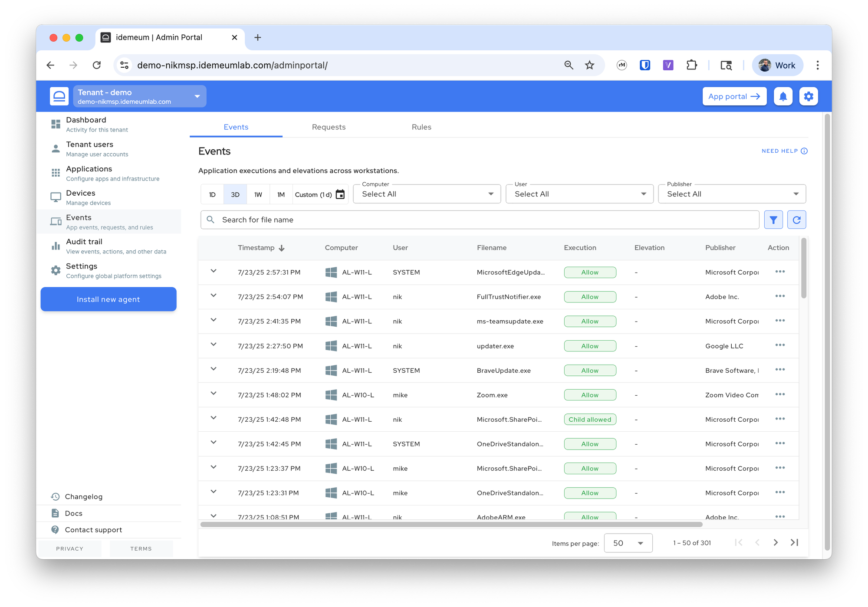Expand the 1:42:48 PM event row
The height and width of the screenshot is (607, 868).
[214, 418]
